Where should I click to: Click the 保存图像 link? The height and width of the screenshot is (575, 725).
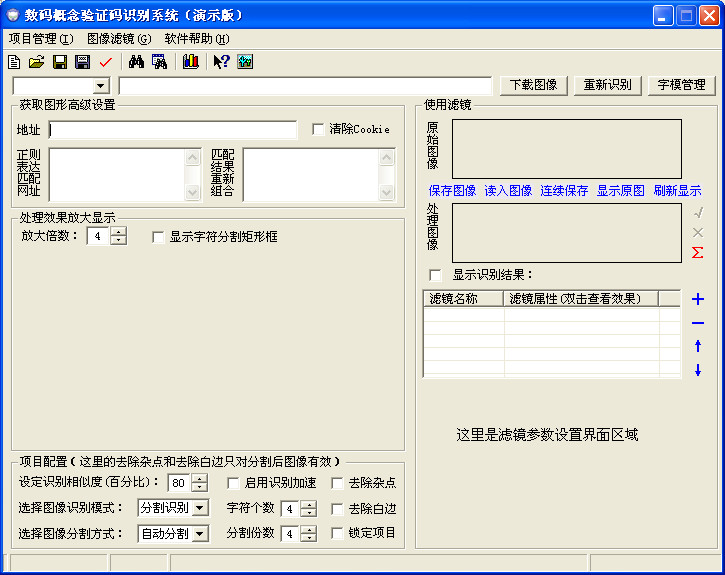pyautogui.click(x=452, y=190)
